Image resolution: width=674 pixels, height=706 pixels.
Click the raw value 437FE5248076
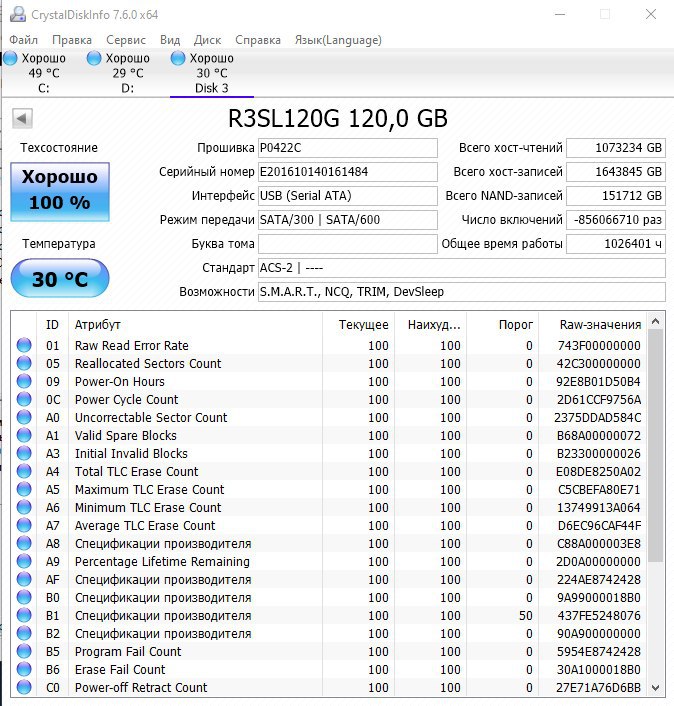[x=599, y=615]
